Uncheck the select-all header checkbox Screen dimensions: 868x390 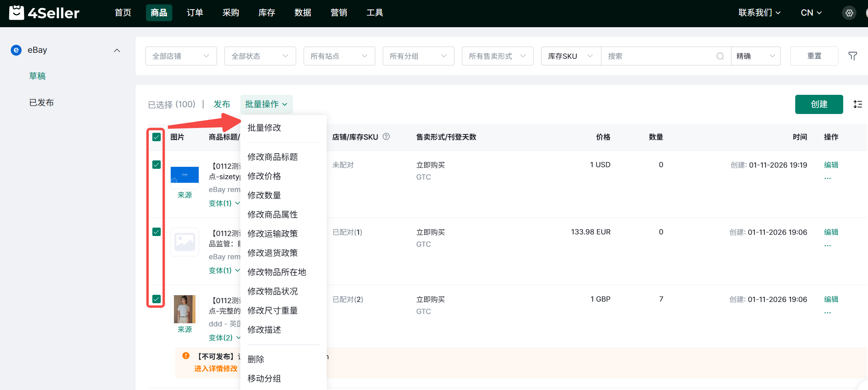(x=156, y=137)
